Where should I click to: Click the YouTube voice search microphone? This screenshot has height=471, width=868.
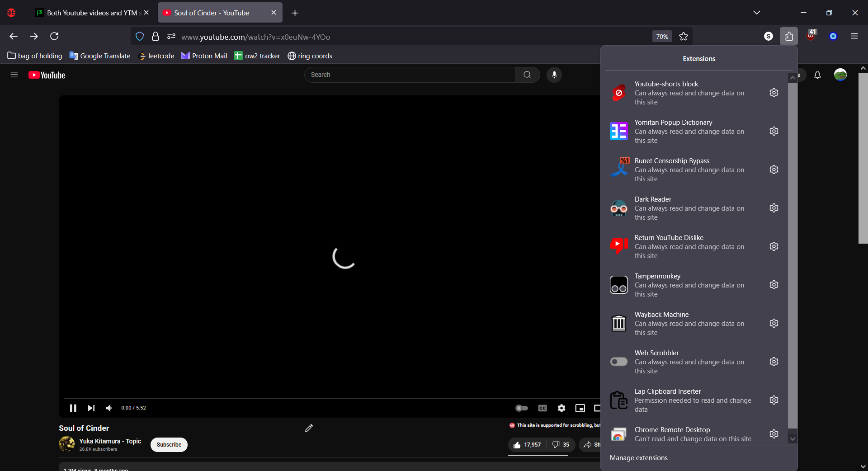coord(554,75)
